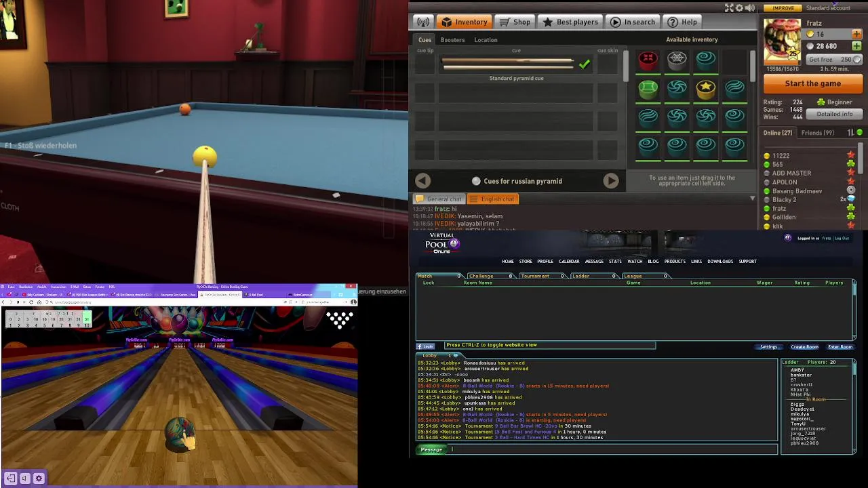The width and height of the screenshot is (868, 488).
Task: Show the Friends (99) list
Action: (818, 133)
